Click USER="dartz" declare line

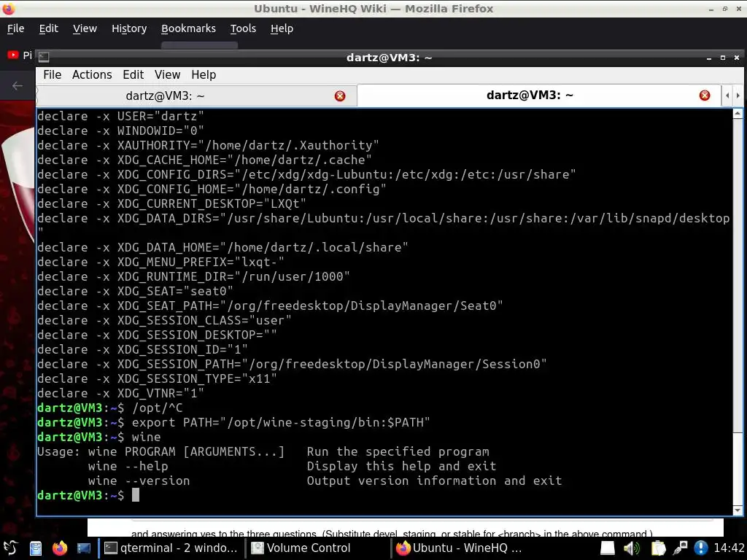pyautogui.click(x=120, y=116)
